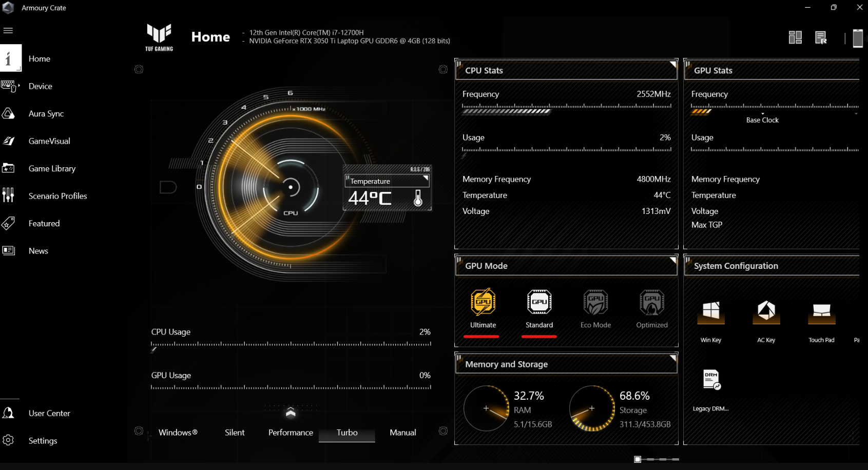
Task: Click the "Max TGP" label
Action: [707, 225]
